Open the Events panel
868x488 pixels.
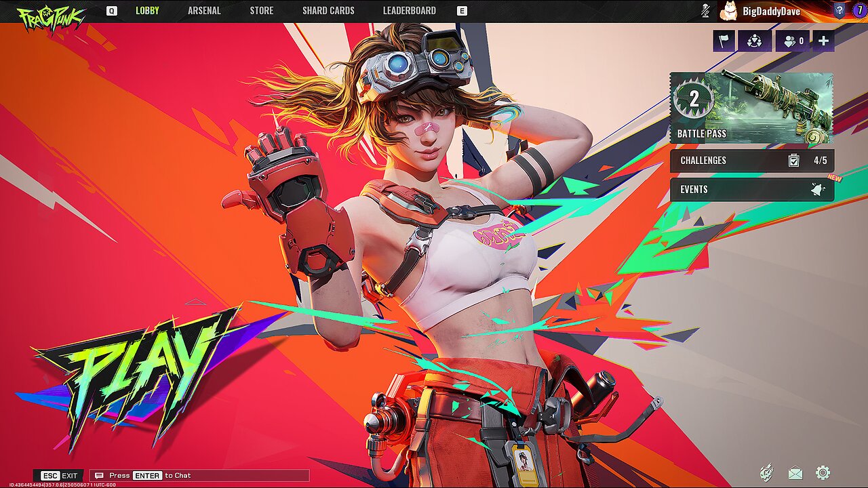752,190
